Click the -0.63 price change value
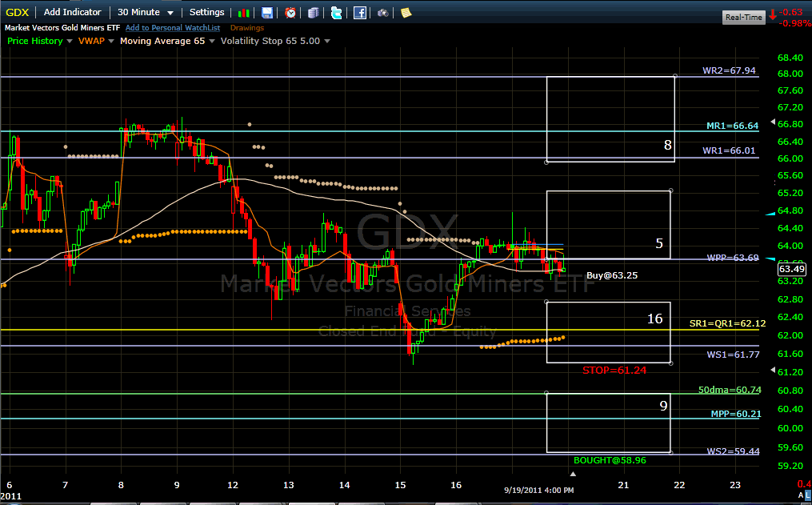Viewport: 812px width, 505px height. click(790, 12)
